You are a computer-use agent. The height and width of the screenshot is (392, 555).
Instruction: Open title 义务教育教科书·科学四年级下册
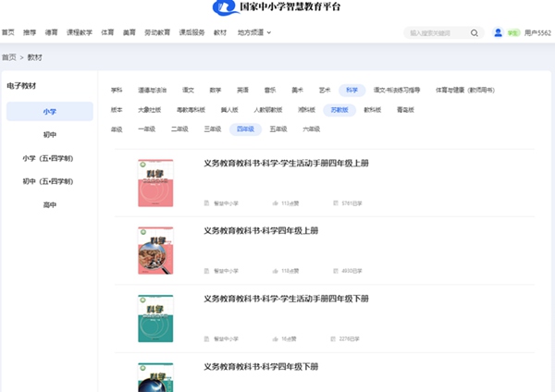point(261,366)
